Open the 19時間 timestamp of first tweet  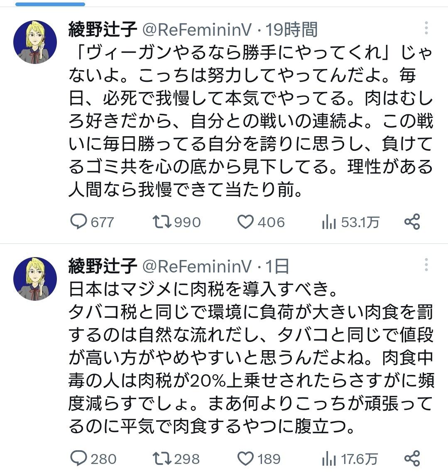pyautogui.click(x=291, y=29)
